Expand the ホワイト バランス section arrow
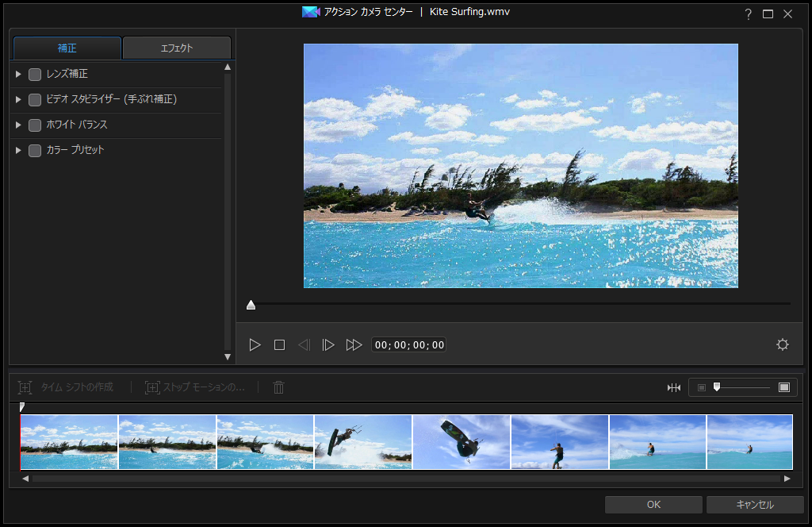Viewport: 812px width, 527px height. point(19,125)
